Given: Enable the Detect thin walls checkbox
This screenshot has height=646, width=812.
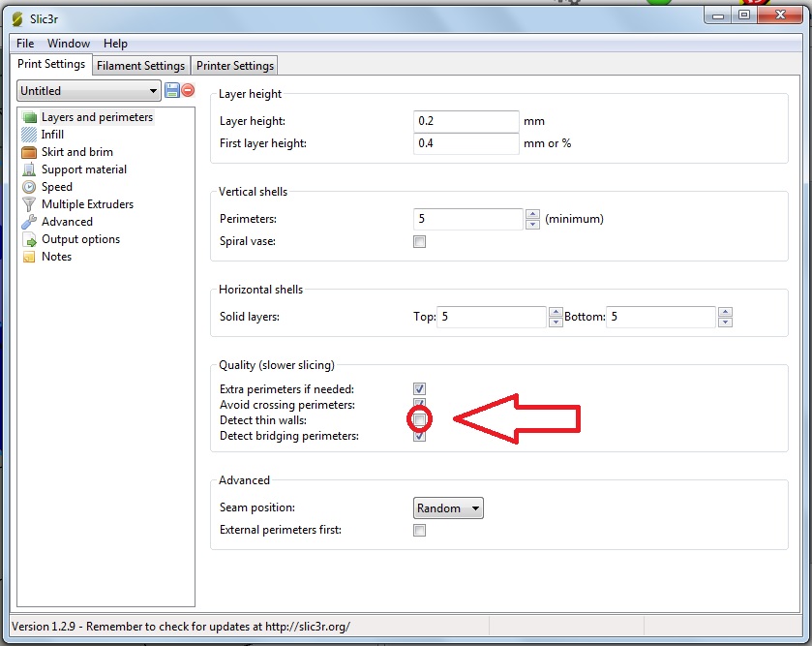Looking at the screenshot, I should (x=419, y=419).
